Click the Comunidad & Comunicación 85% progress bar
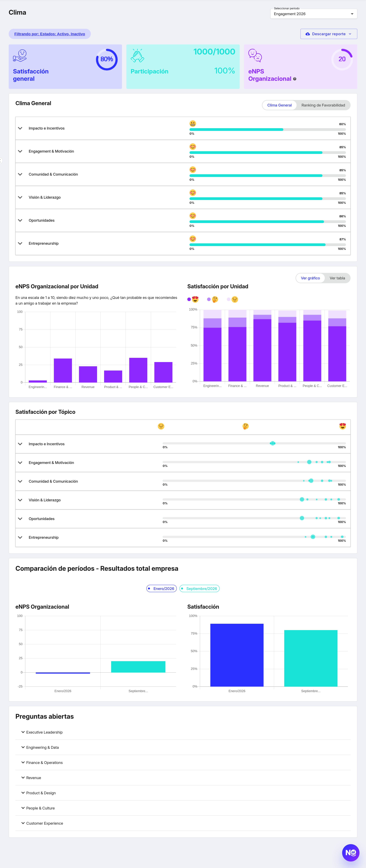The width and height of the screenshot is (366, 868). click(268, 176)
